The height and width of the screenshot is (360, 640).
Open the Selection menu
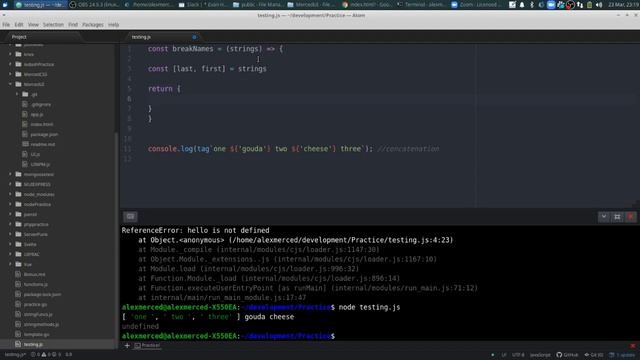click(x=53, y=25)
